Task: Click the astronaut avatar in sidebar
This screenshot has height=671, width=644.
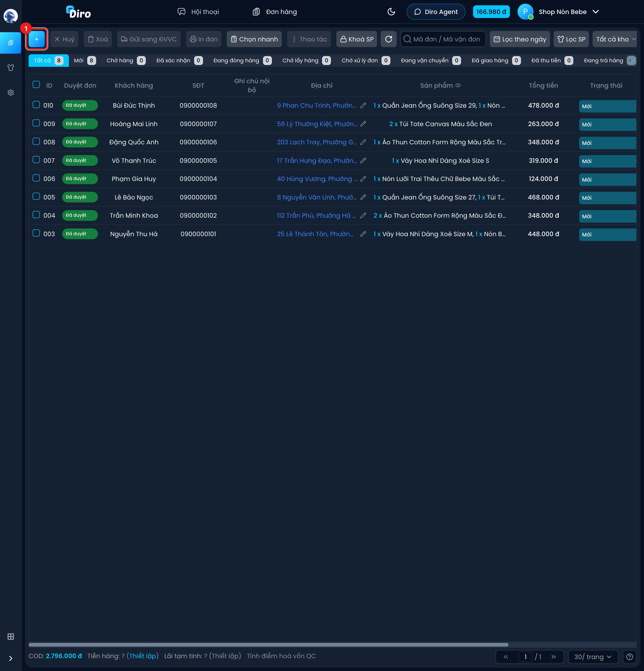Action: coord(11,16)
